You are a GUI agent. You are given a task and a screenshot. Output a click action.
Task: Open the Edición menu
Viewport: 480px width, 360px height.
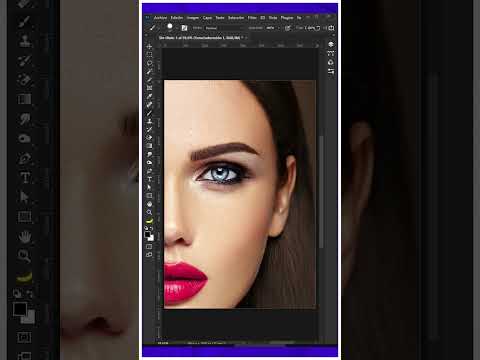[x=177, y=18]
